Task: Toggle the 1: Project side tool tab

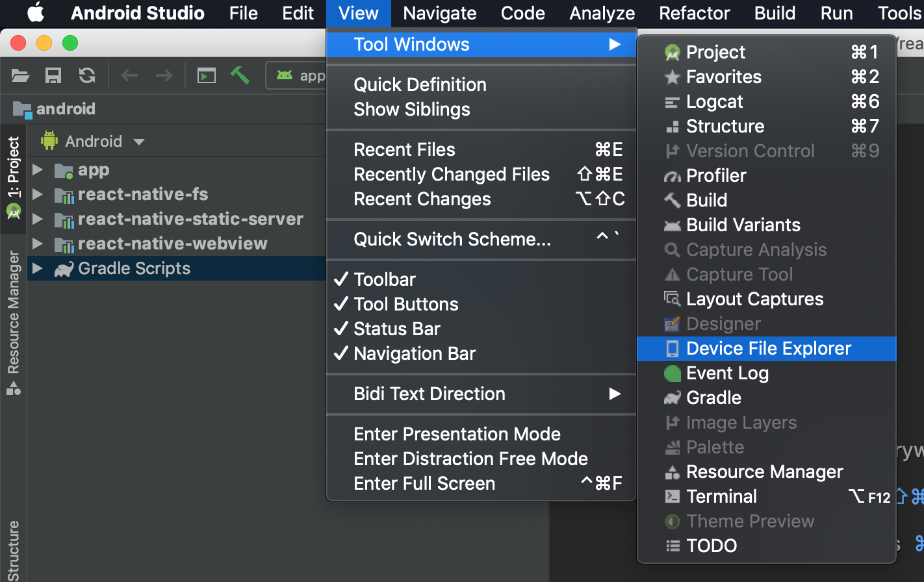Action: 13,178
